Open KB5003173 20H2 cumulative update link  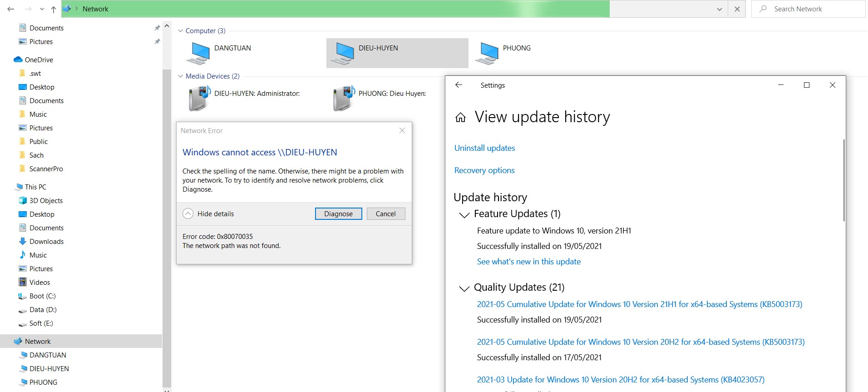click(x=641, y=342)
